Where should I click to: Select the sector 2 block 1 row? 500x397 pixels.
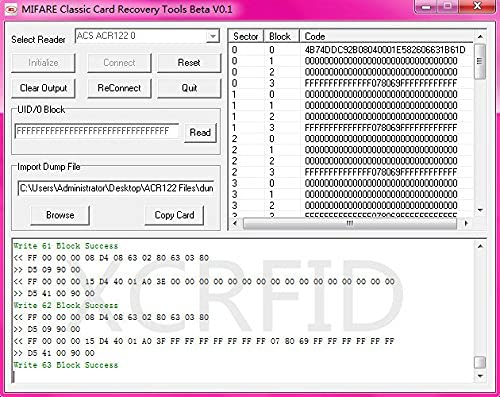pos(351,150)
